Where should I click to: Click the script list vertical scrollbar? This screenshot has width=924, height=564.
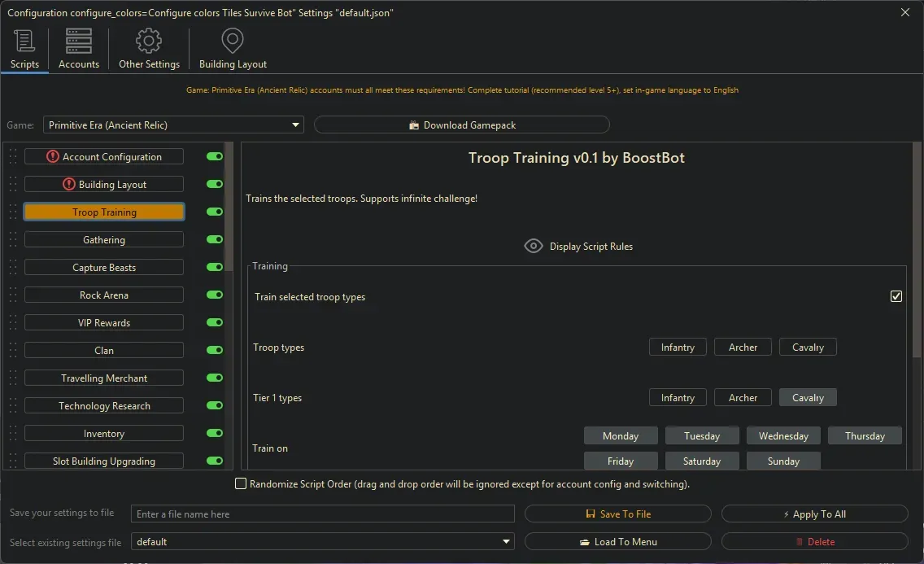pos(229,195)
